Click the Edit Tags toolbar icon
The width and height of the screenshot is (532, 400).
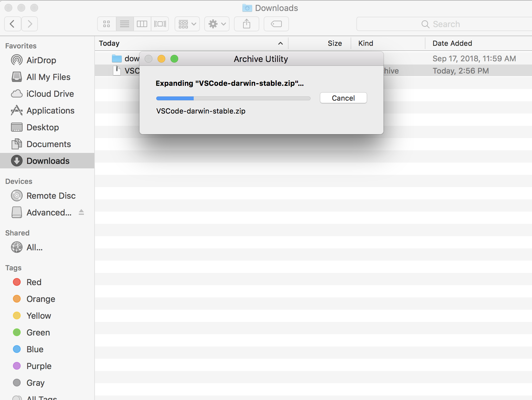tap(276, 24)
